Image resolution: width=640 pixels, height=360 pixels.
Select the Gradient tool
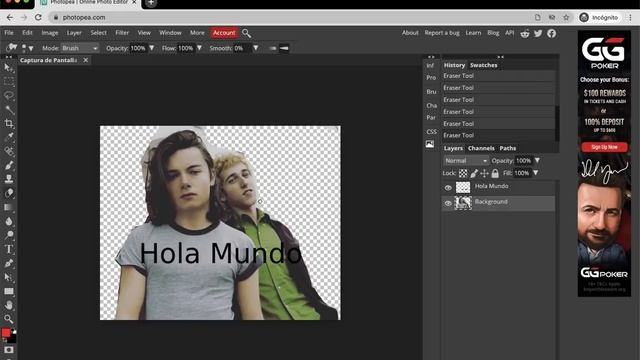point(9,207)
